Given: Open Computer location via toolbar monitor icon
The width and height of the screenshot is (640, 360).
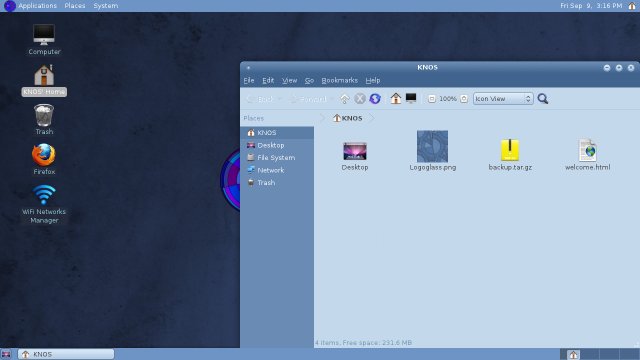Looking at the screenshot, I should click(x=411, y=98).
